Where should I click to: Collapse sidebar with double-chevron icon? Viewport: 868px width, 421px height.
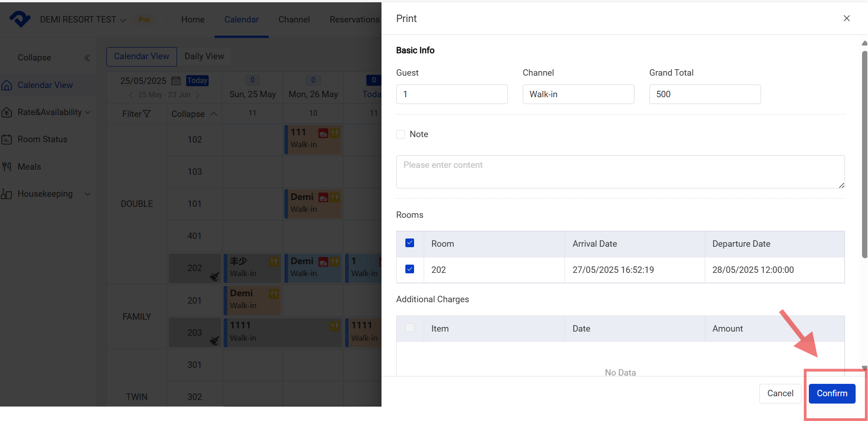pyautogui.click(x=87, y=58)
